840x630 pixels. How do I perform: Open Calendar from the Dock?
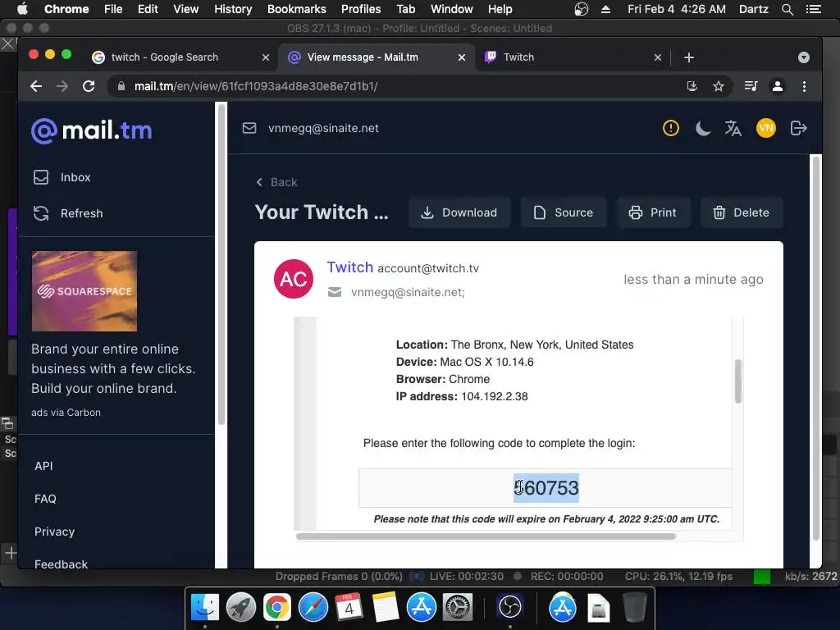(349, 608)
